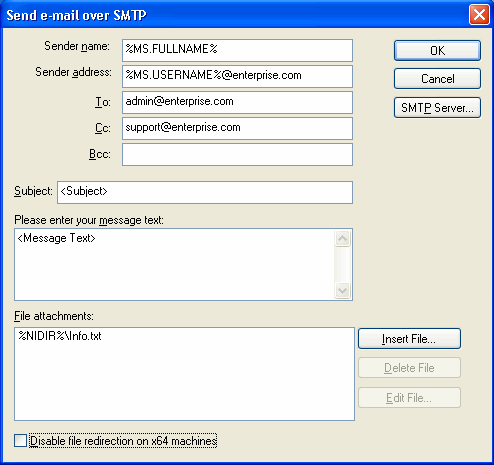Click the Delete File button
The width and height of the screenshot is (494, 465).
409,368
